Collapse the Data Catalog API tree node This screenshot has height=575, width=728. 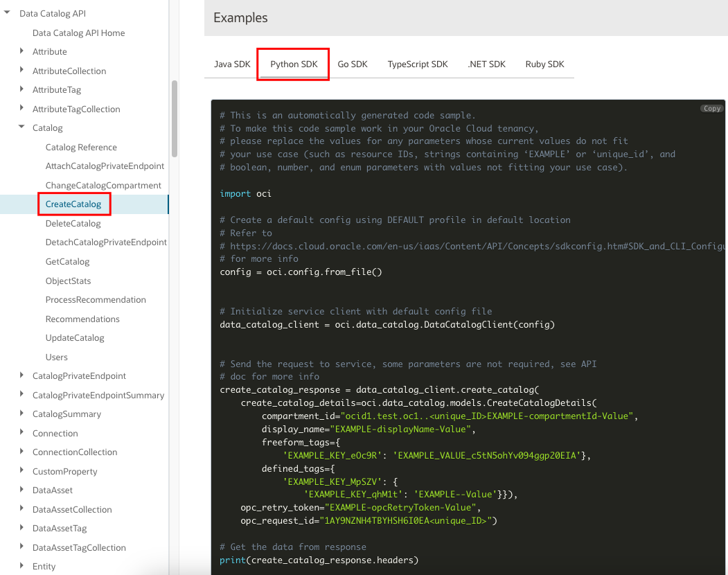7,12
